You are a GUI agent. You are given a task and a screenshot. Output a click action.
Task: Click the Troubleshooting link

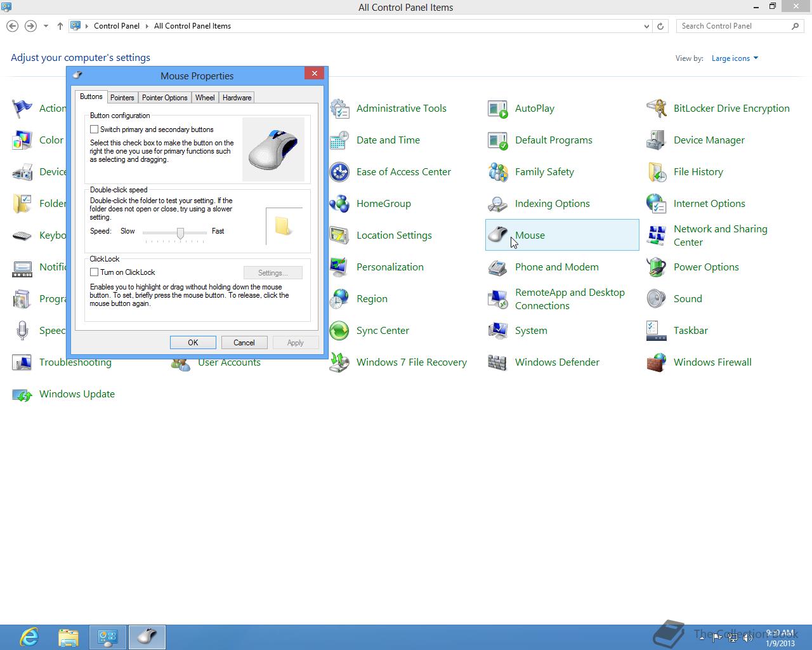tap(75, 362)
